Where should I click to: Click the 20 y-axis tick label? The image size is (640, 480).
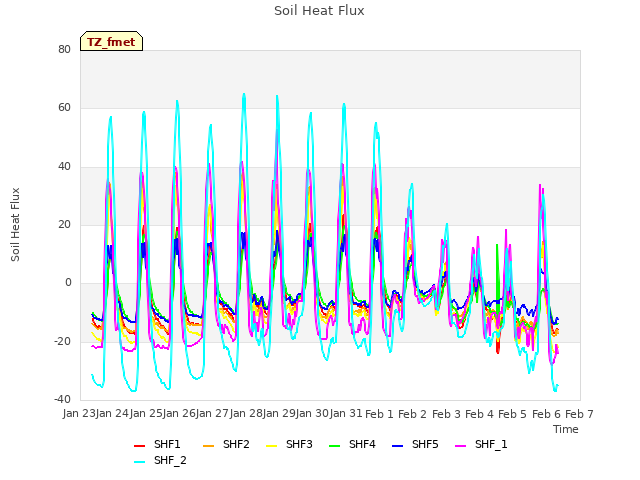point(64,224)
